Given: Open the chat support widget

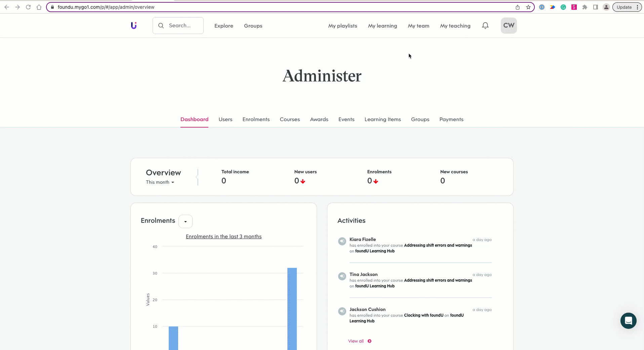Looking at the screenshot, I should click(x=628, y=321).
